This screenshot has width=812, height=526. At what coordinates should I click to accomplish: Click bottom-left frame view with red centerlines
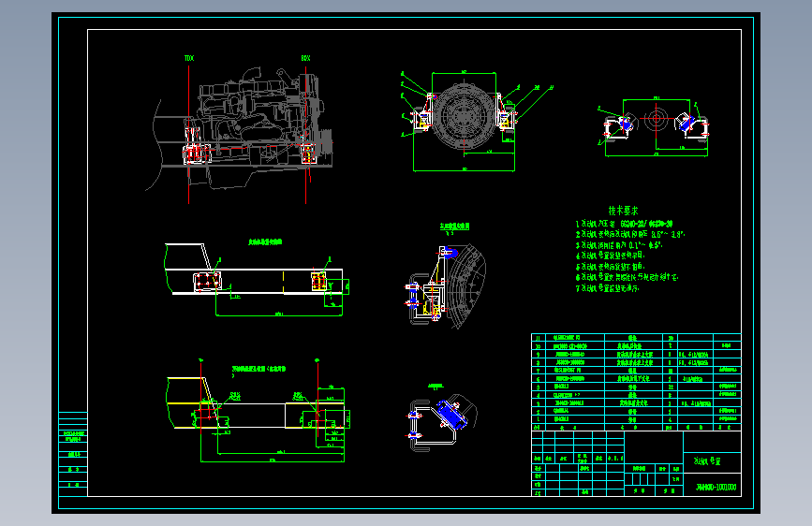258,410
